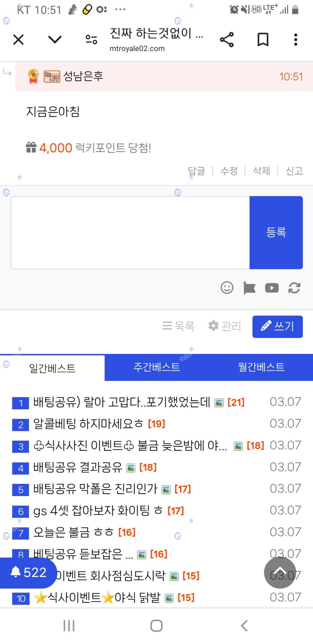Open the 관리 manage gear option
Image resolution: width=313 pixels, height=644 pixels.
[225, 326]
